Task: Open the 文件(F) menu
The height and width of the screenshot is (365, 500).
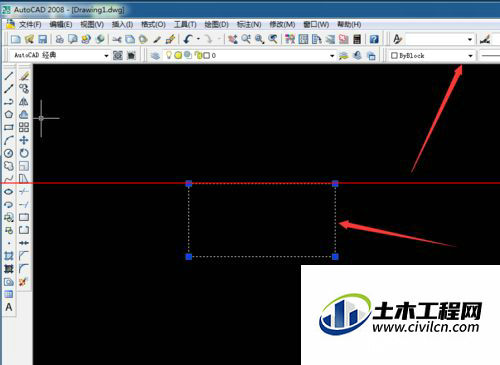Action: click(x=30, y=25)
